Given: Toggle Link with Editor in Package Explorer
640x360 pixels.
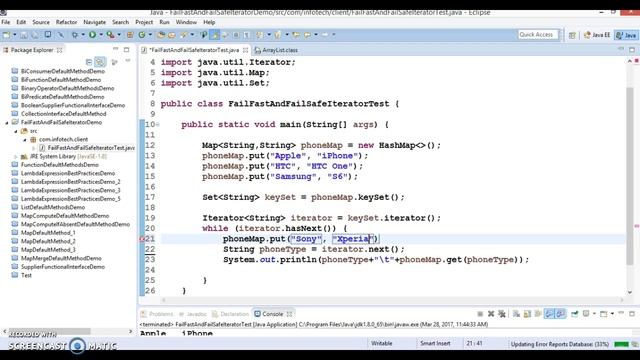Looking at the screenshot, I should (100, 62).
